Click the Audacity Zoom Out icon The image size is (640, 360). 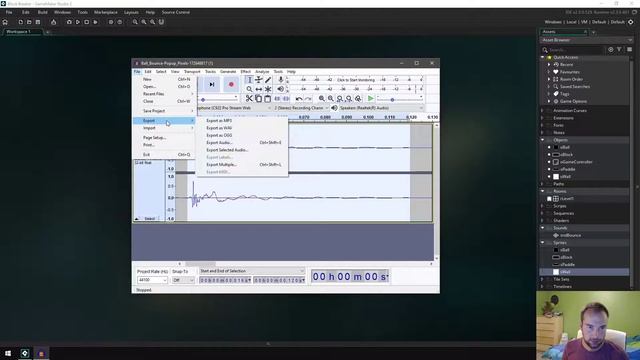pos(331,98)
